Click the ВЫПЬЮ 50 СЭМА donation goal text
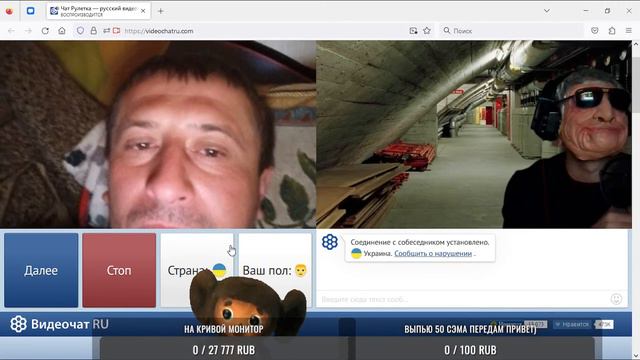Screen dimensions: 640x360 470,329
